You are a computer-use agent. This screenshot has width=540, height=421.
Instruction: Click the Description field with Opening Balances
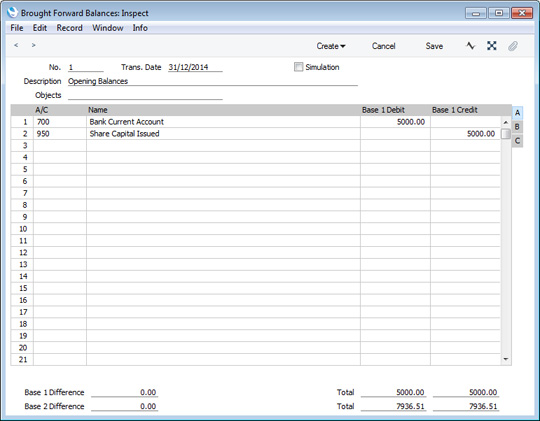pyautogui.click(x=212, y=81)
